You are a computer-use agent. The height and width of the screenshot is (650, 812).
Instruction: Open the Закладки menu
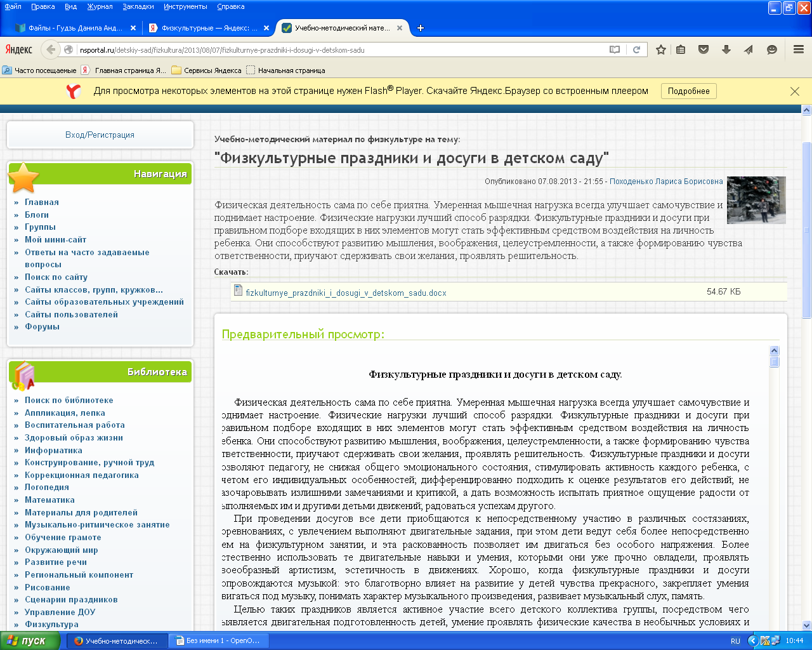(138, 6)
